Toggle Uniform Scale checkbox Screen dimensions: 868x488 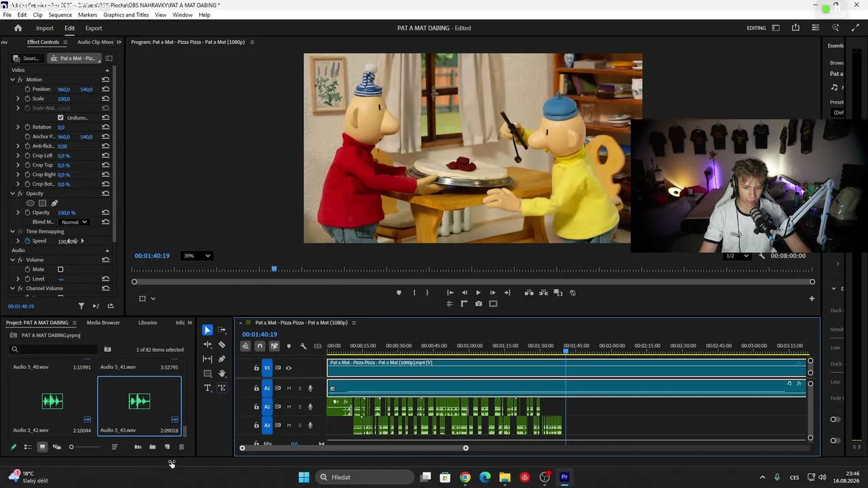(60, 118)
